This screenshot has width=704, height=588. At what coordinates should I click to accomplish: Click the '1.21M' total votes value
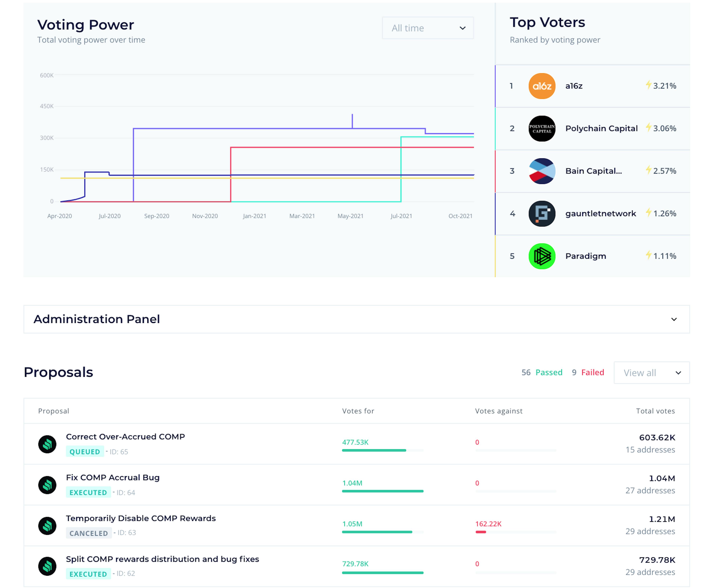click(662, 519)
